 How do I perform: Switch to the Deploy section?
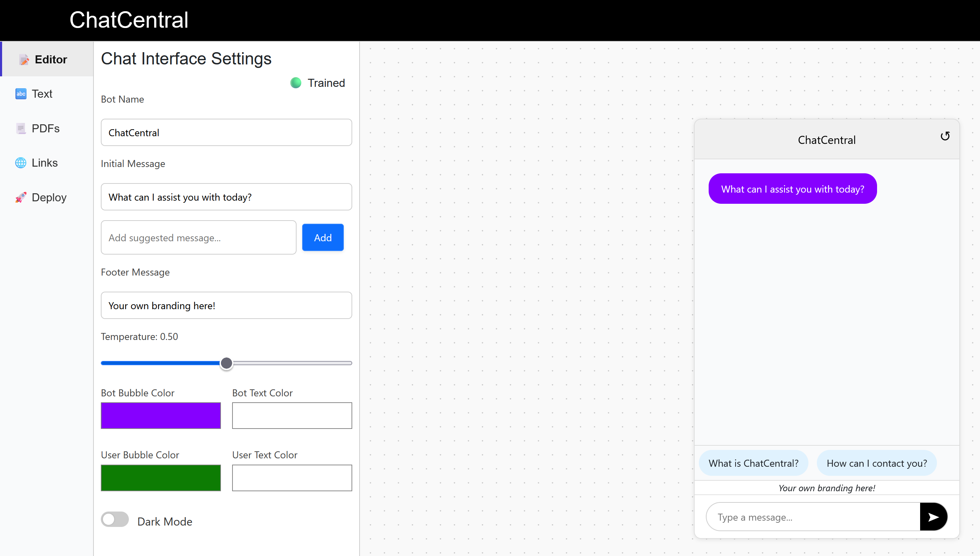[49, 197]
